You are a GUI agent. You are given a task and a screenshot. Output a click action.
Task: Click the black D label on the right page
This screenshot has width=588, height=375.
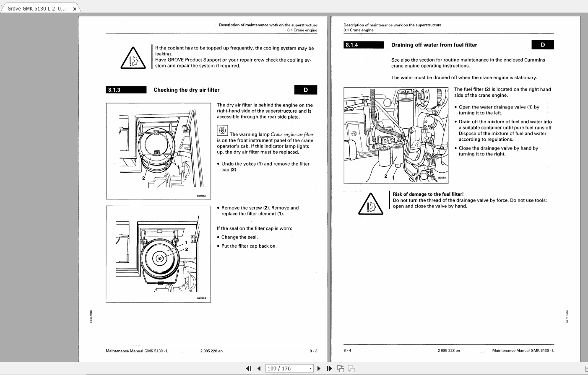coord(543,44)
